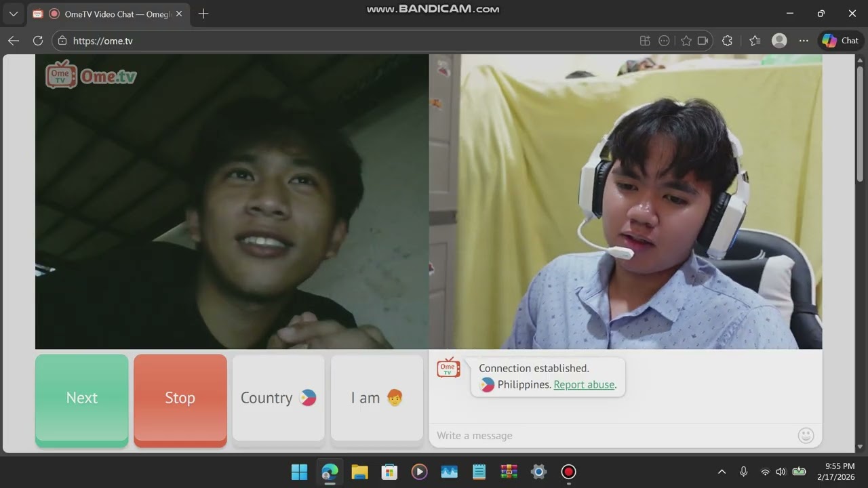Open split screen / apps icon in address bar
Viewport: 868px width, 488px height.
(645, 41)
